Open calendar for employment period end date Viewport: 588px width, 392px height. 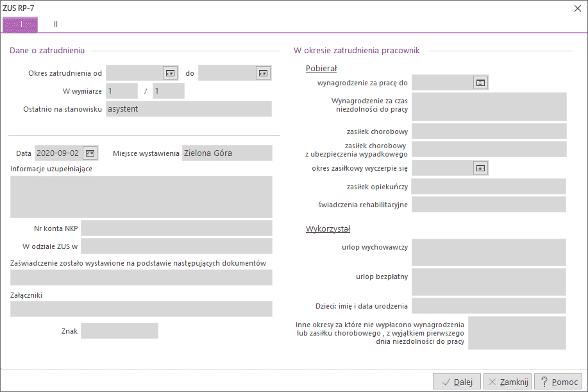pyautogui.click(x=264, y=72)
